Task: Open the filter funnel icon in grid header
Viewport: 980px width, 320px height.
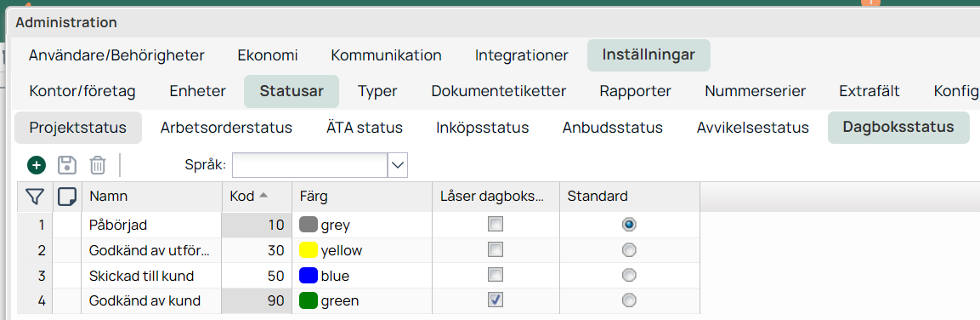Action: click(35, 197)
